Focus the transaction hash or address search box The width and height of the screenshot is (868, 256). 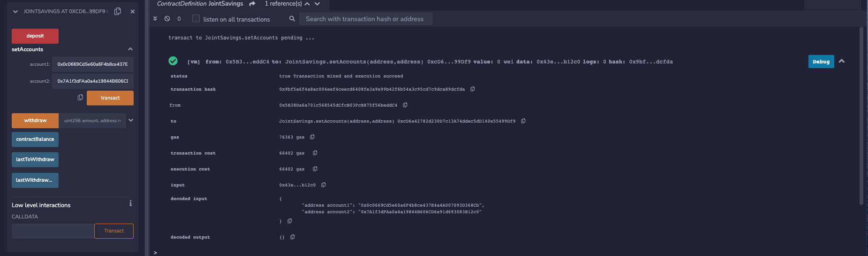[x=366, y=19]
